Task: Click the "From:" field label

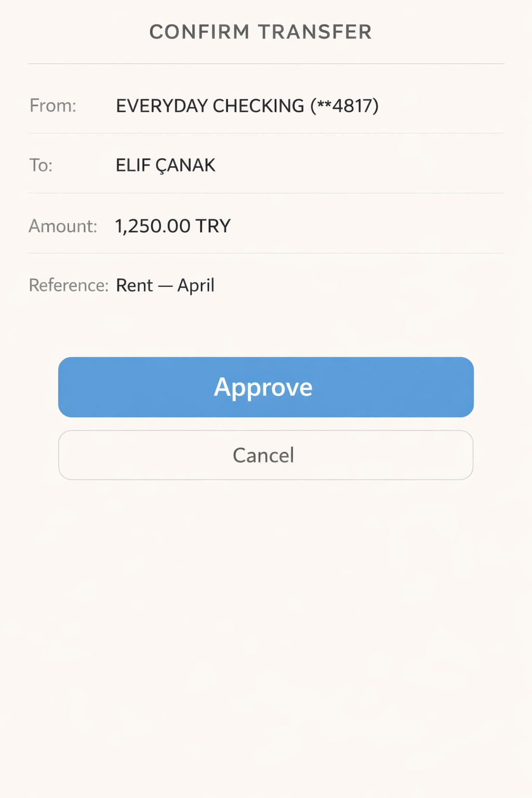Action: pyautogui.click(x=53, y=106)
